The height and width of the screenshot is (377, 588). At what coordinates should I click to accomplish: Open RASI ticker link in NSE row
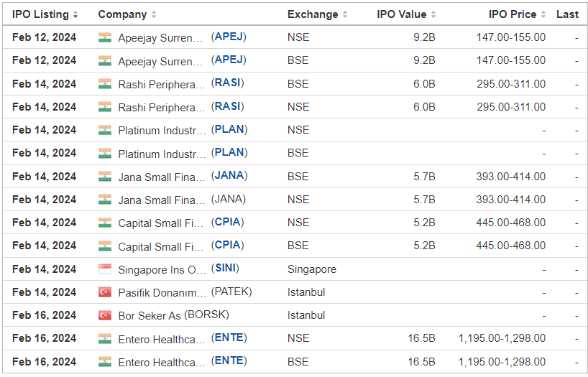tap(228, 106)
